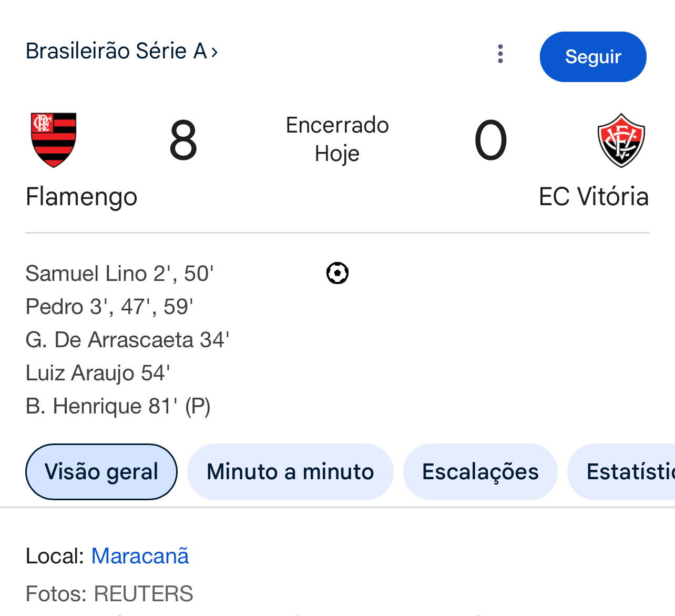Follow the match with Seguir button

(593, 57)
